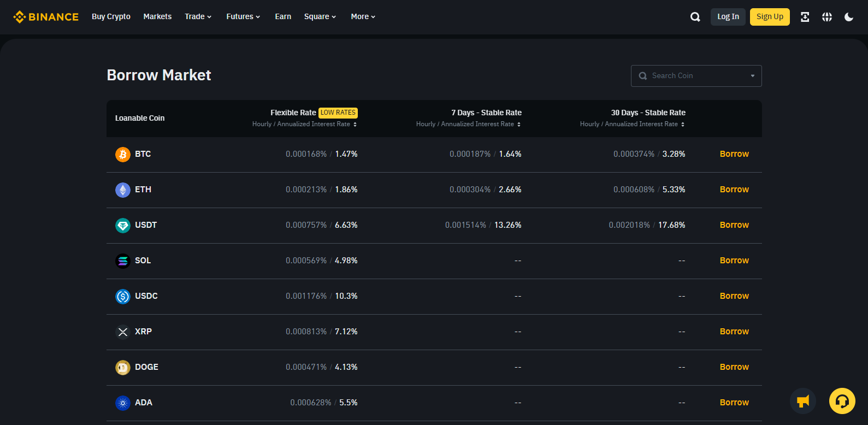868x425 pixels.
Task: Click the USDT coin icon
Action: coord(123,226)
